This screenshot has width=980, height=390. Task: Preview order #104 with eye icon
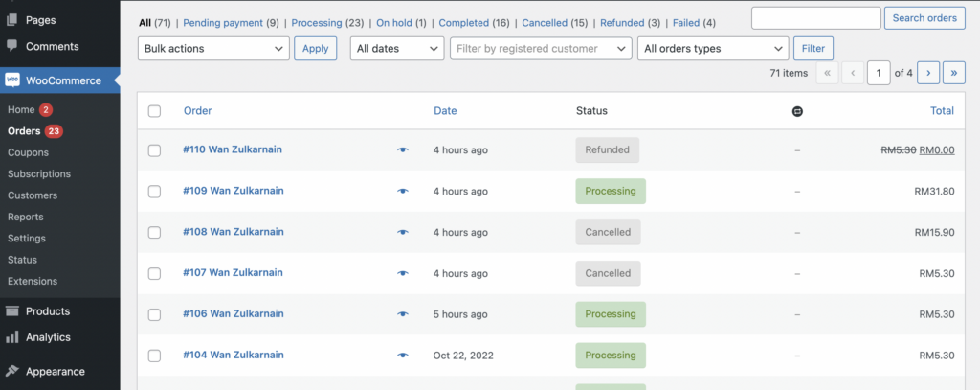point(403,355)
